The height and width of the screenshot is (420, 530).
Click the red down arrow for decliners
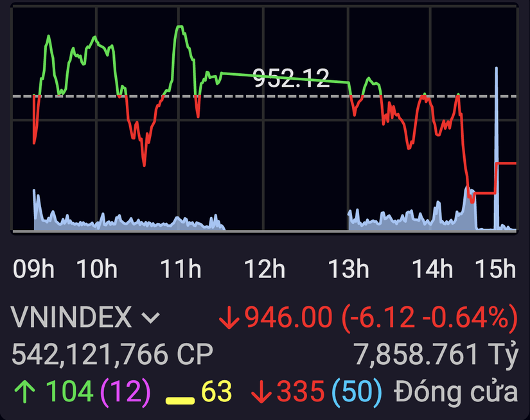[261, 392]
